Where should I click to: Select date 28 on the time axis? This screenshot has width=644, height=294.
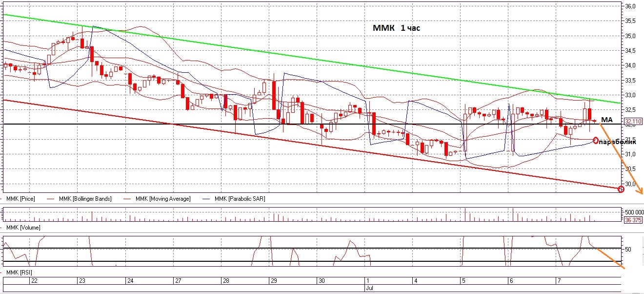tap(226, 281)
